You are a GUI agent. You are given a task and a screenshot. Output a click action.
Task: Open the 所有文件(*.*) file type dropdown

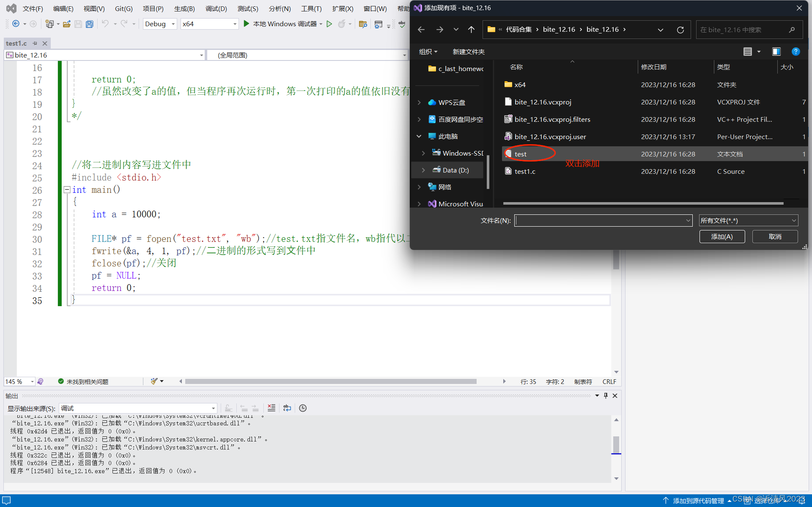coord(794,220)
